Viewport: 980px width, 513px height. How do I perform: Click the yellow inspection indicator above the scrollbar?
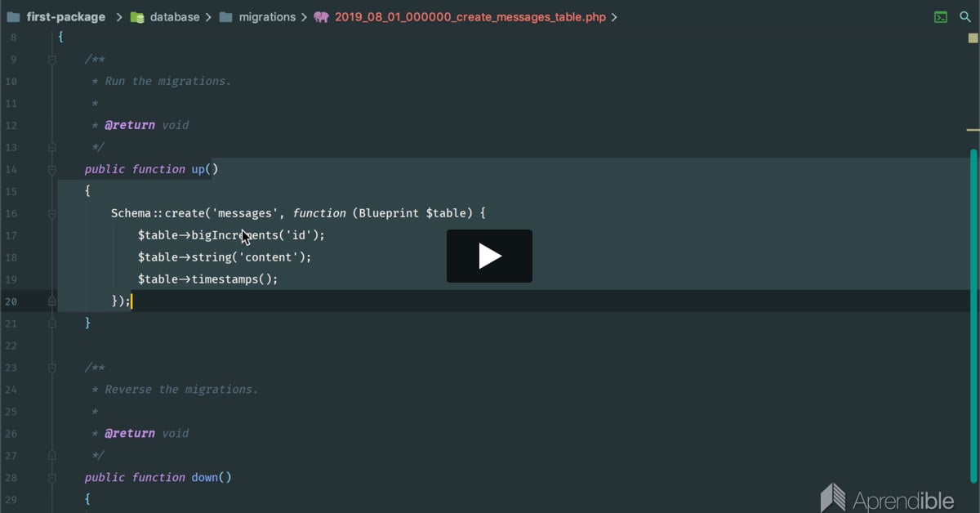tap(973, 38)
